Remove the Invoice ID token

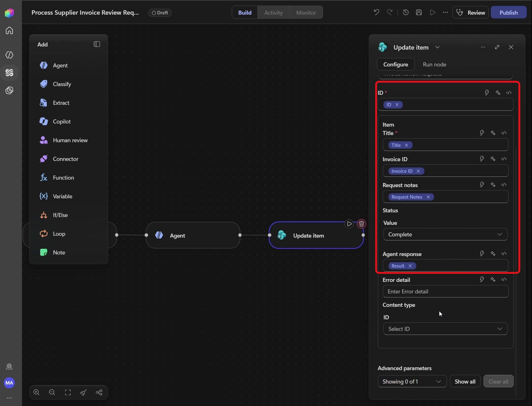pyautogui.click(x=418, y=171)
